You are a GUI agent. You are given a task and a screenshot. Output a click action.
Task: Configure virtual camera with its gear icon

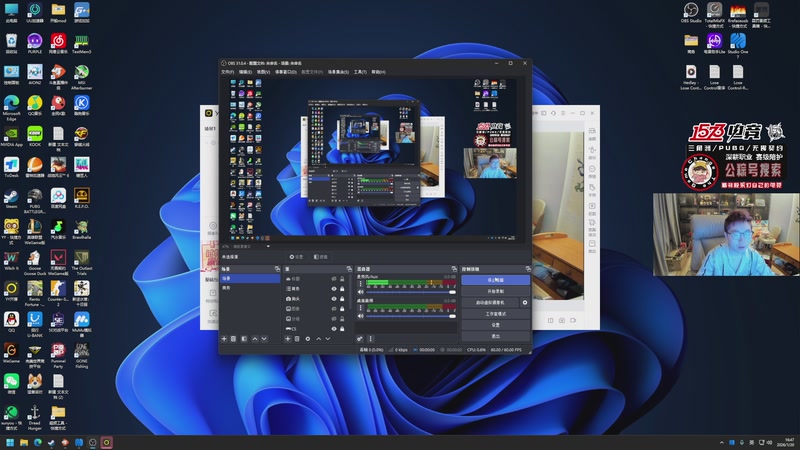point(524,303)
